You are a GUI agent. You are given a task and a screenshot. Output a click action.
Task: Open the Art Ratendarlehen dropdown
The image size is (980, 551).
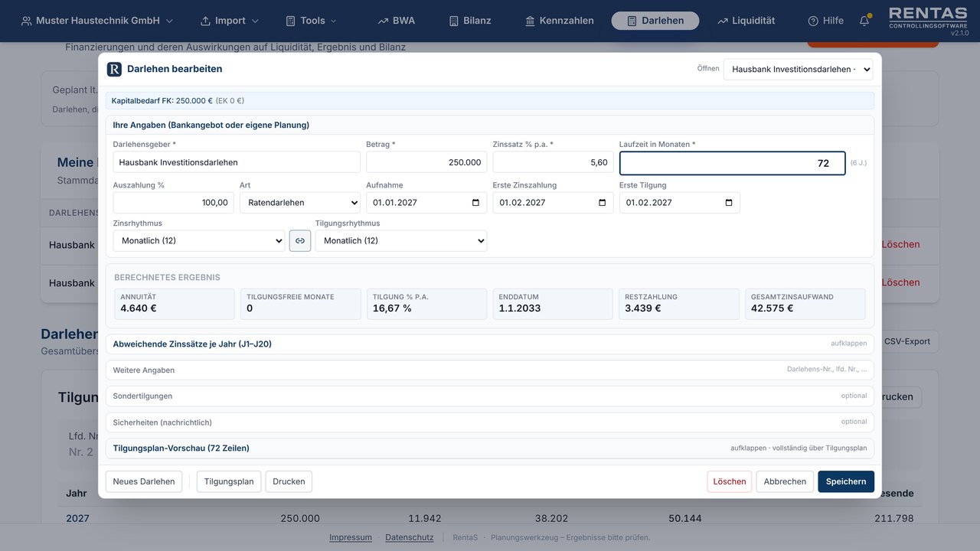(299, 203)
